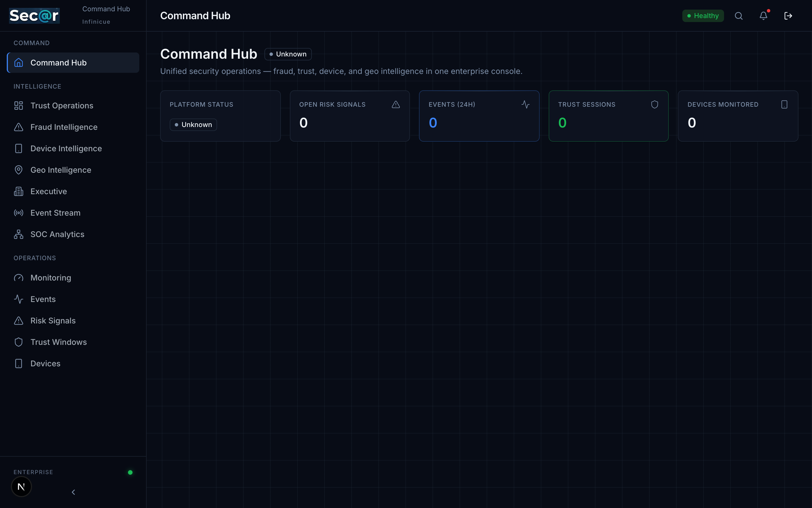Click the Devices Monitored value
812x508 pixels.
tap(692, 123)
